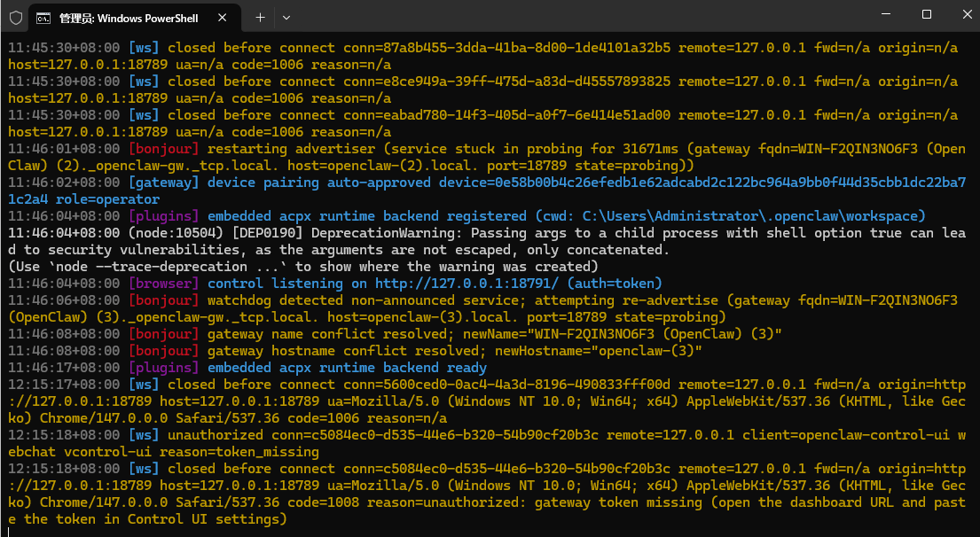Click the red [browser] tag

164,284
